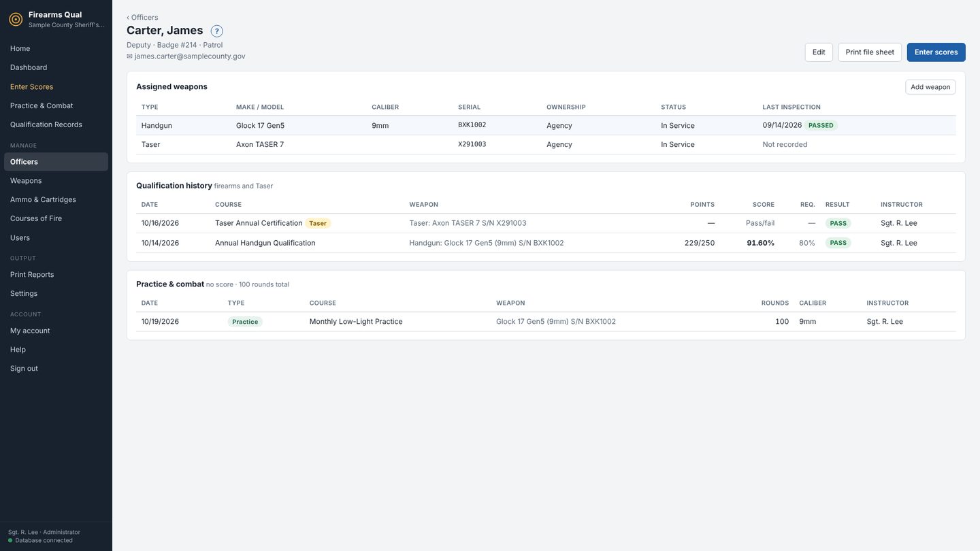
Task: Open the Axon TASER 7 weapon row
Action: click(x=546, y=145)
